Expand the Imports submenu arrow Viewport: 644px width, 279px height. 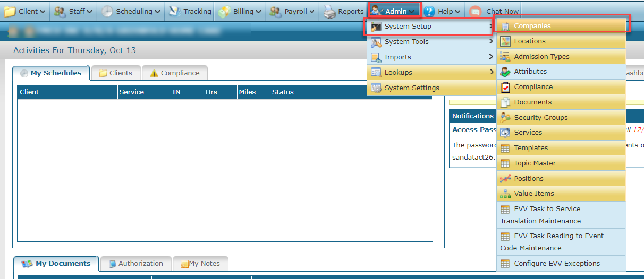tap(491, 57)
